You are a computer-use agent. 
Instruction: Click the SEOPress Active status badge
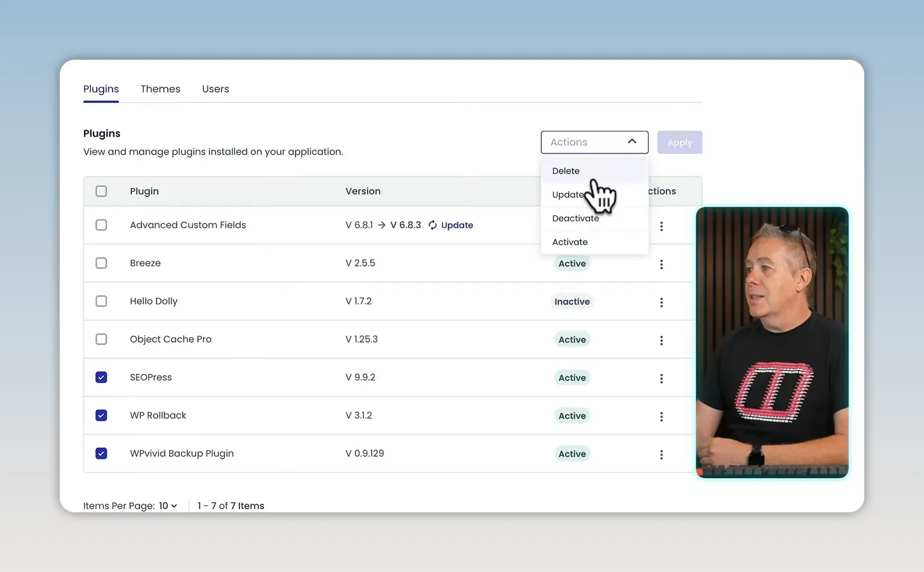click(572, 378)
